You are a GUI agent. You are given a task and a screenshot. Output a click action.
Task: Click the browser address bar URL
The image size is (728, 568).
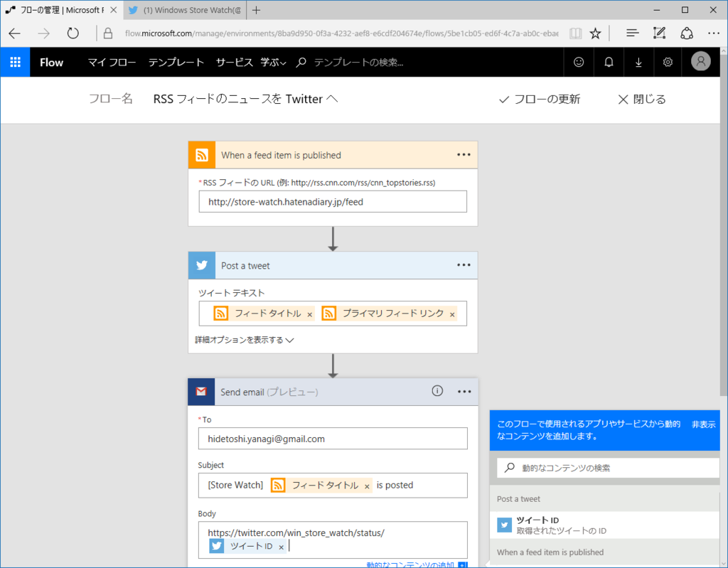(341, 33)
